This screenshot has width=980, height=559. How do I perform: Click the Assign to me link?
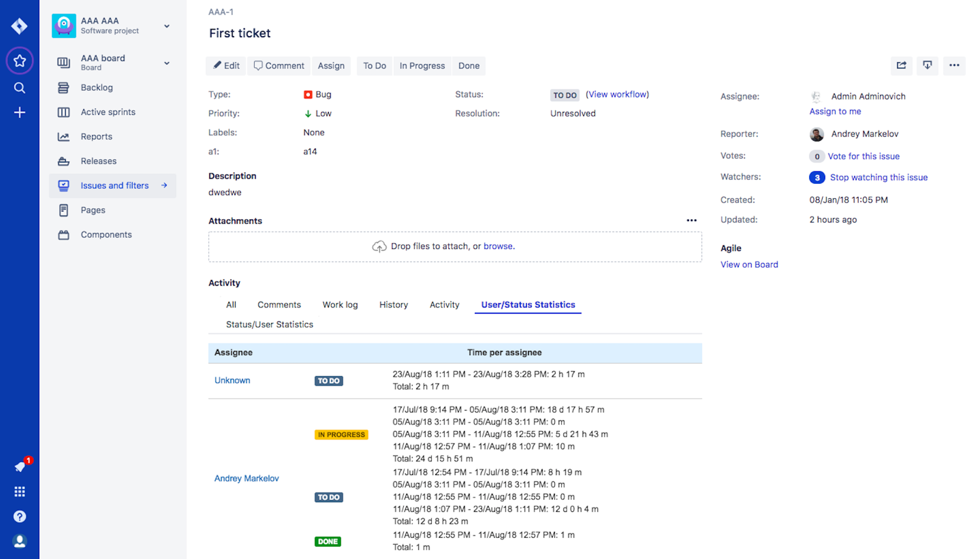pyautogui.click(x=835, y=112)
